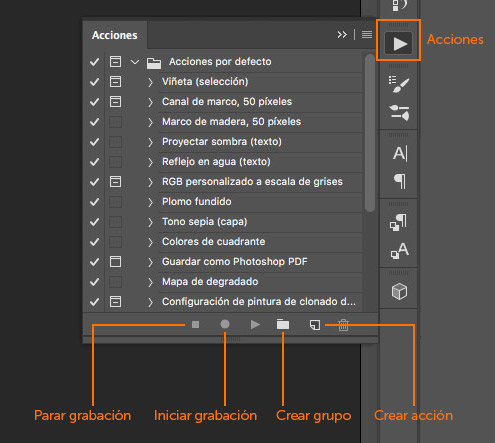Expand the Mapa de degradado action
The width and height of the screenshot is (495, 443).
150,282
